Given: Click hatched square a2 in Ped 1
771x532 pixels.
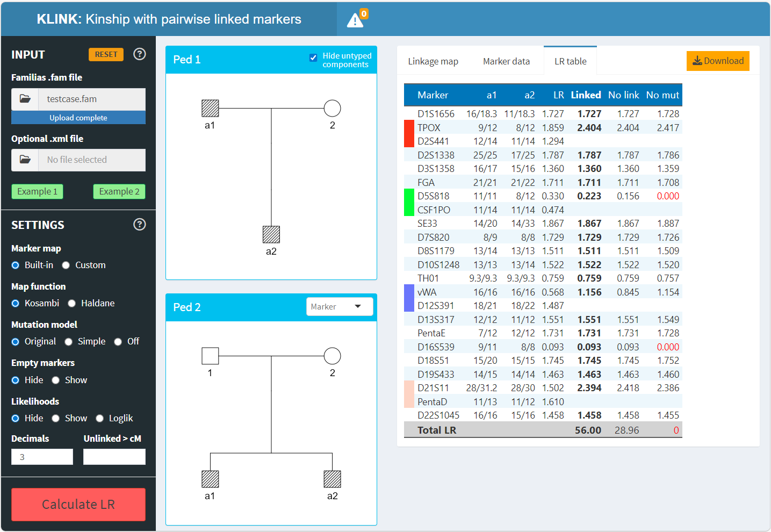Looking at the screenshot, I should coord(271,235).
